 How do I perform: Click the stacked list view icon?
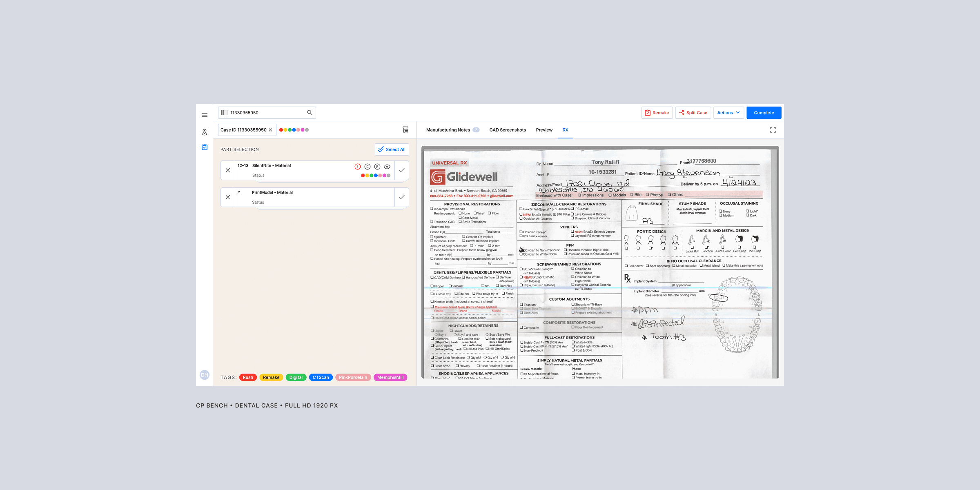pos(405,130)
